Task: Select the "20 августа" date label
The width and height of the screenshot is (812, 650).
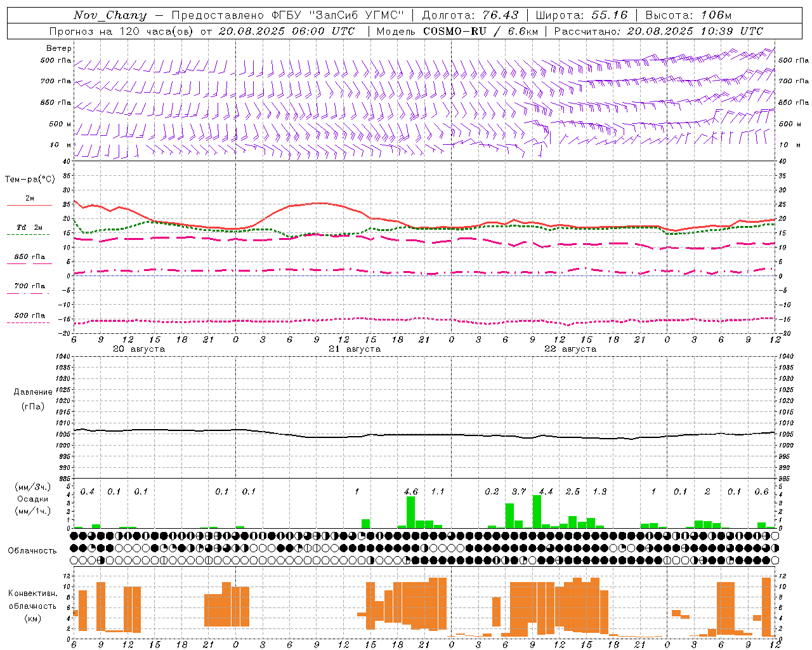Action: tap(139, 349)
